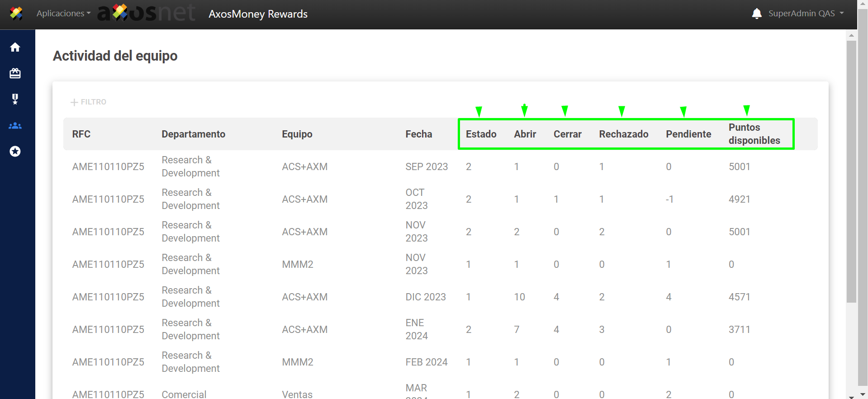868x399 pixels.
Task: Expand the Aplicaciones dropdown menu
Action: (63, 14)
